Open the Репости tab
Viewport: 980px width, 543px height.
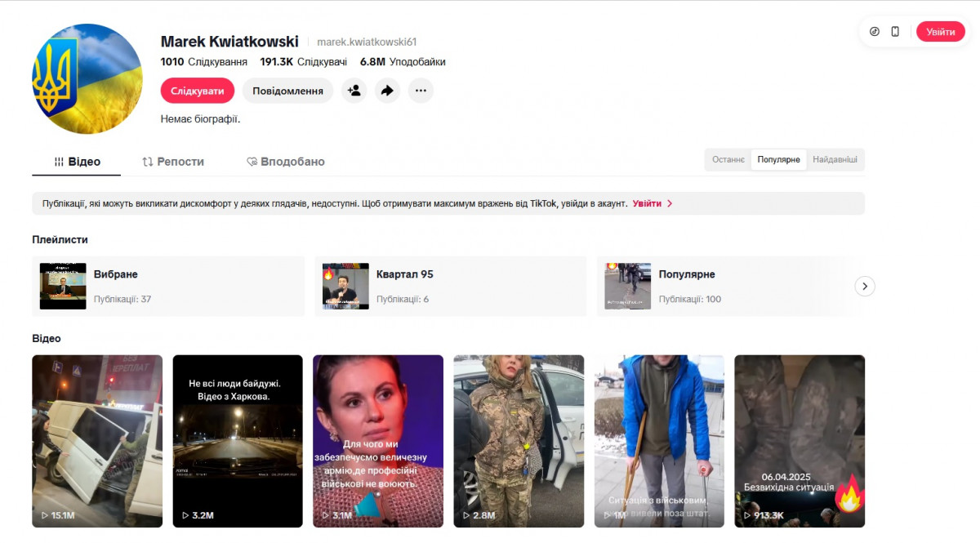pos(173,162)
